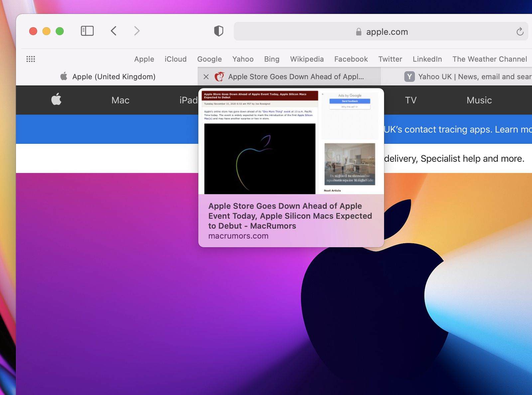The width and height of the screenshot is (532, 395).
Task: Click the Apple logo in the site navigation
Action: coord(56,100)
